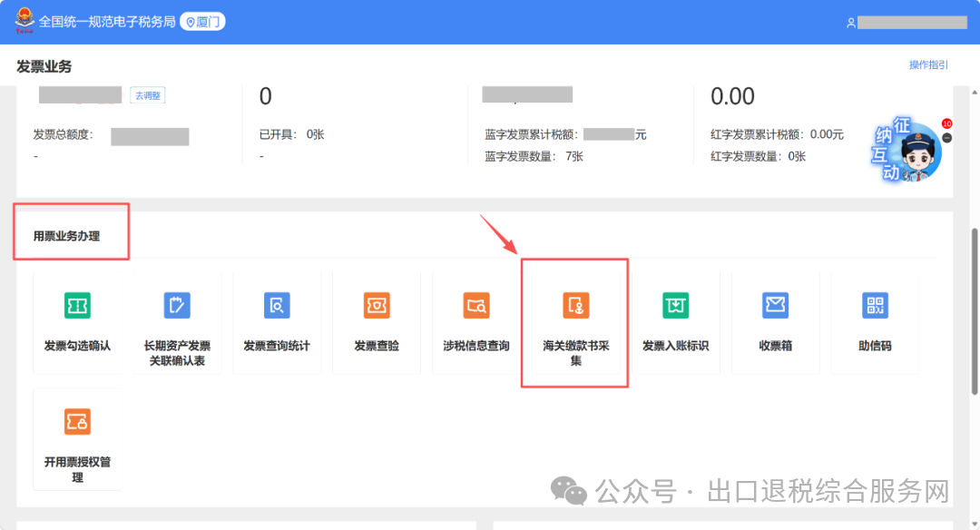The width and height of the screenshot is (980, 530).
Task: Click the 已开具: 0张 text
Action: pyautogui.click(x=292, y=134)
